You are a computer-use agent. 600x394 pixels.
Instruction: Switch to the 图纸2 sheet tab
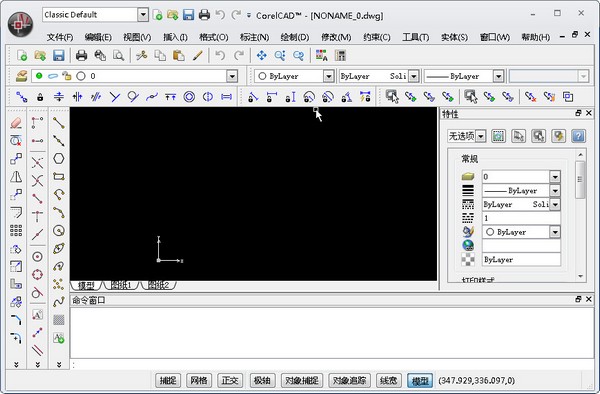pos(158,285)
